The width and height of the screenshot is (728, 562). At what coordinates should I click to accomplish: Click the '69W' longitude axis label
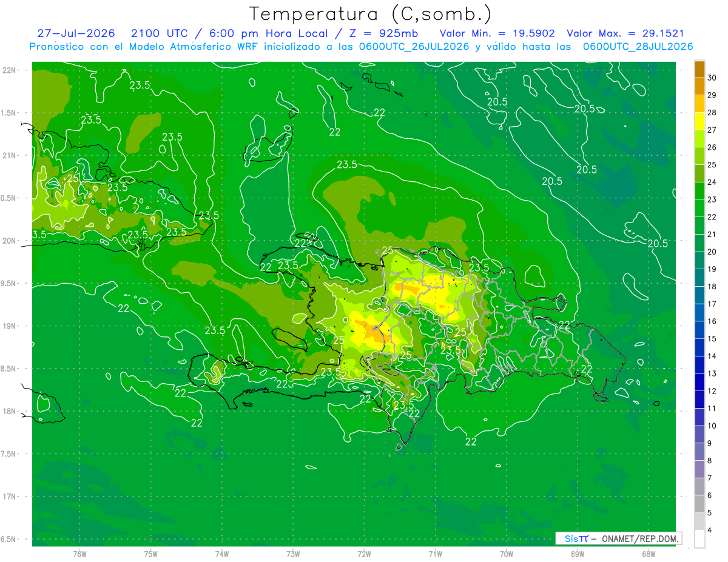tap(578, 554)
